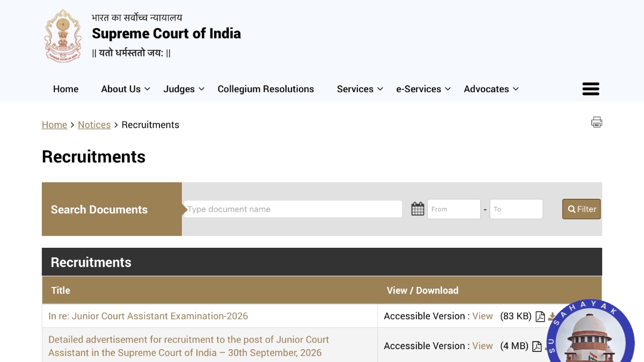Go to Home in navigation bar

(x=65, y=89)
